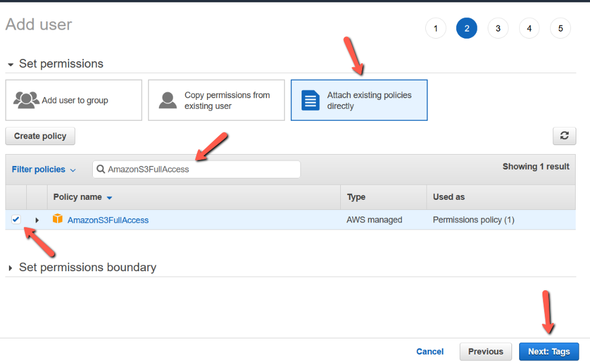Click the AWS managed cell text
The height and width of the screenshot is (364, 590).
374,219
